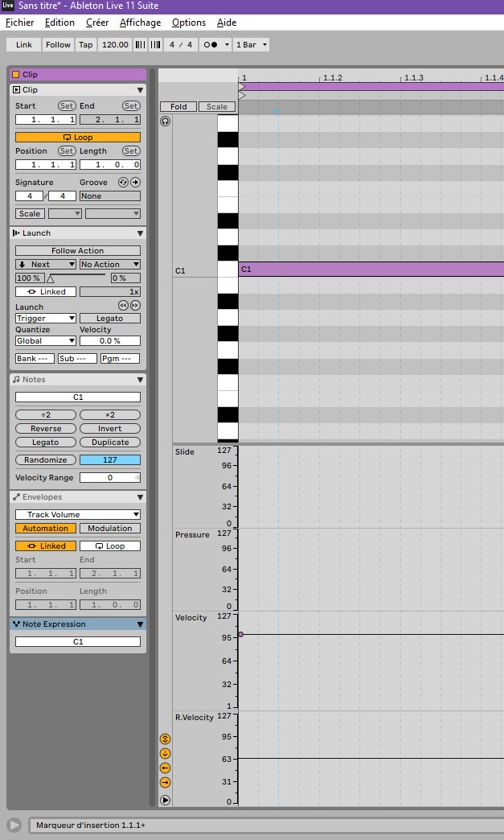Click the Link button
This screenshot has height=840, width=504.
pos(23,44)
